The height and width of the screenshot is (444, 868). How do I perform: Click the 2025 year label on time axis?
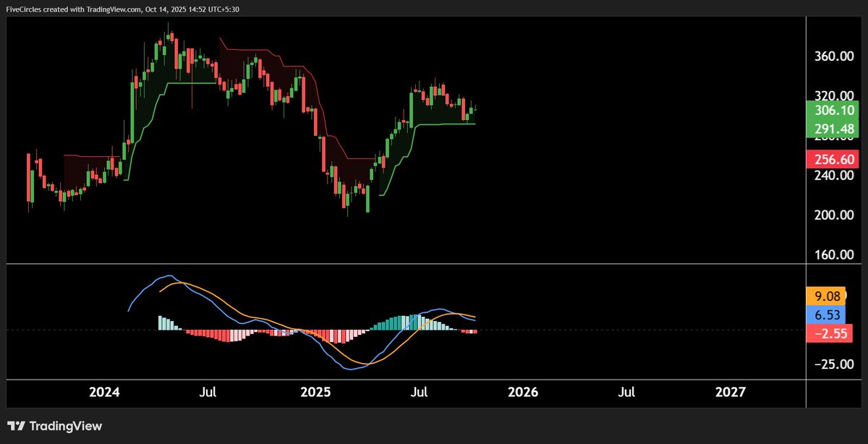pyautogui.click(x=315, y=393)
